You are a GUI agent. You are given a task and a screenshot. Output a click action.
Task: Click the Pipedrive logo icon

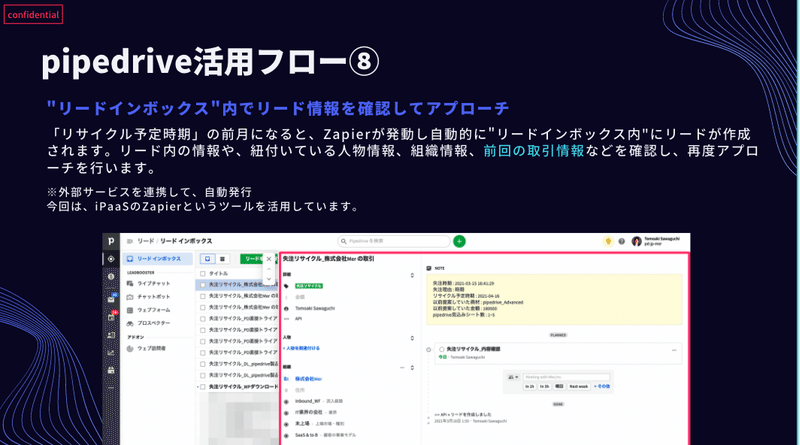click(x=111, y=241)
